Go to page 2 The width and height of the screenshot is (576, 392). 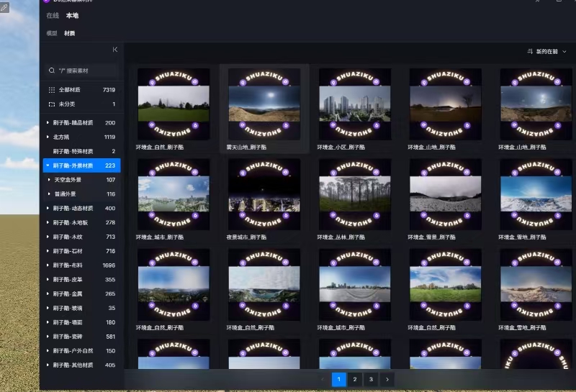(x=355, y=380)
